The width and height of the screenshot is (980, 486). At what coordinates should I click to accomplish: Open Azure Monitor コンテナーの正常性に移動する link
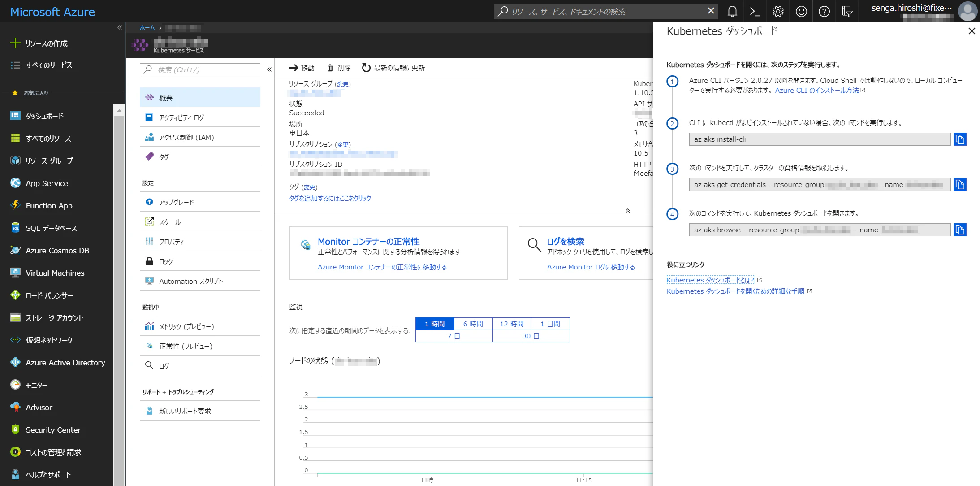[x=382, y=267]
